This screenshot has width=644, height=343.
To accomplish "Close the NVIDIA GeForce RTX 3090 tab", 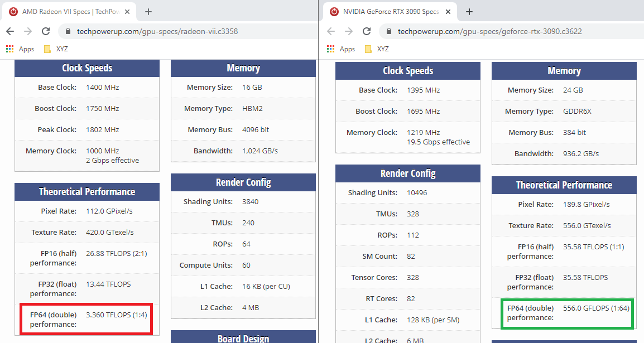I will point(448,12).
